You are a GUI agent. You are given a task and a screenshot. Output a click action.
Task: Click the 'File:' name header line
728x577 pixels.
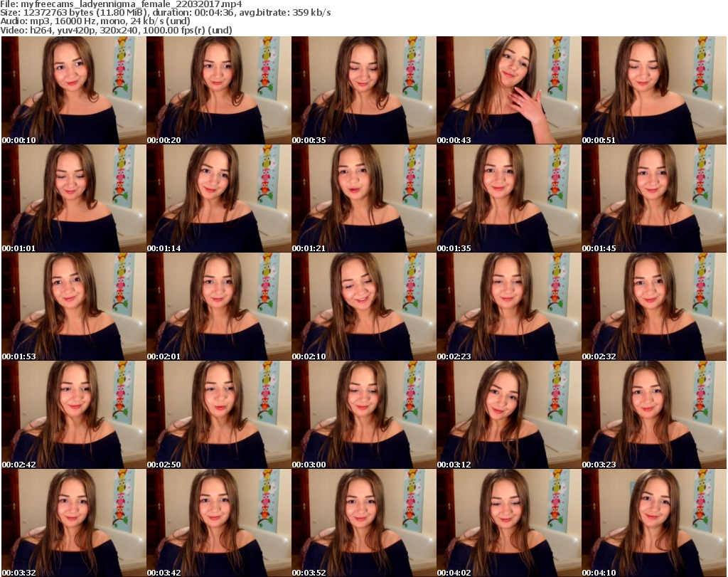point(121,4)
